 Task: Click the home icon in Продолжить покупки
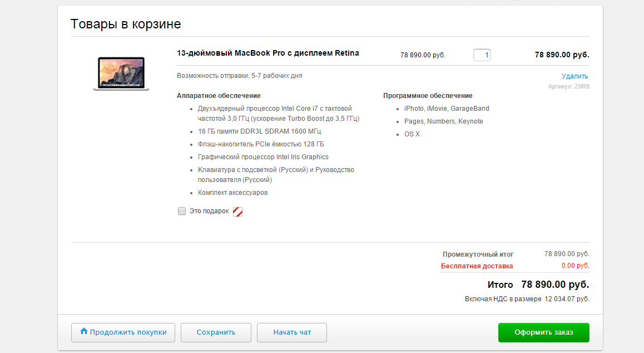[x=84, y=331]
